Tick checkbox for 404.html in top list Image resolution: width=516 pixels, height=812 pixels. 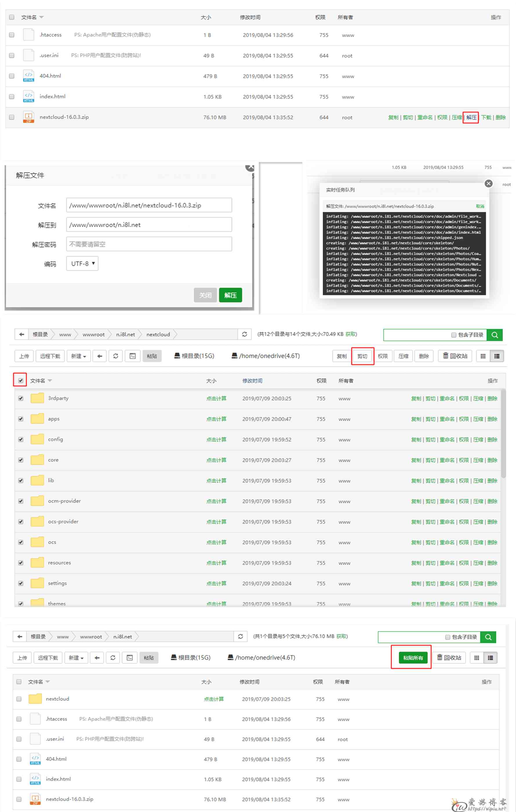coord(12,76)
